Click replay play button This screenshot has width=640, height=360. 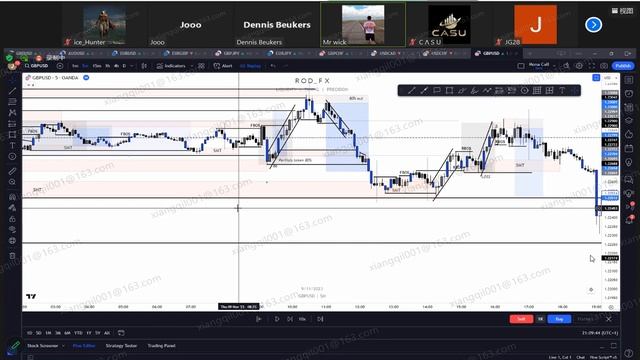(277, 319)
